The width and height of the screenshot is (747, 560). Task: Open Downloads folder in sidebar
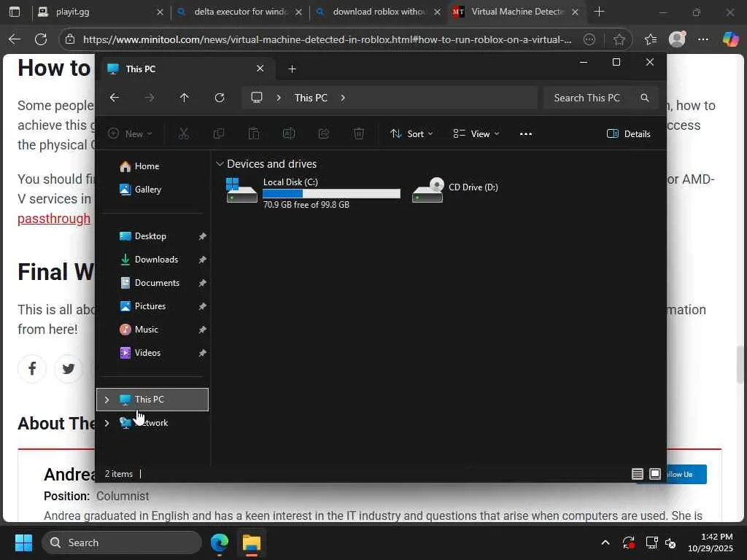156,260
